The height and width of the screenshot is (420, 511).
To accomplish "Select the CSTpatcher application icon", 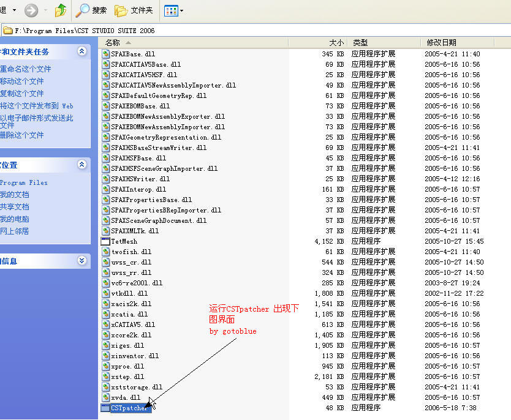I will (x=105, y=408).
